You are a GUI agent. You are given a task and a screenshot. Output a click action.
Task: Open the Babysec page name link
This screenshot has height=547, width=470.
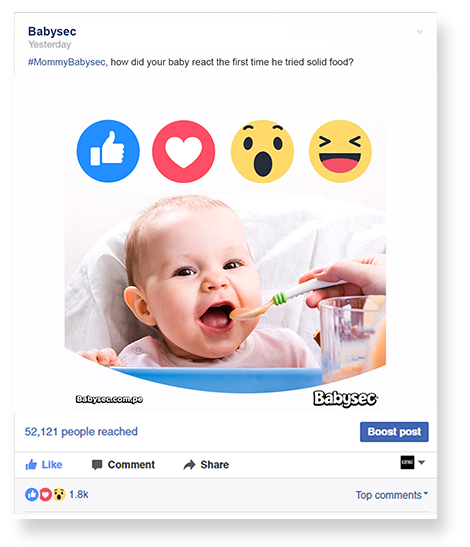click(x=52, y=31)
